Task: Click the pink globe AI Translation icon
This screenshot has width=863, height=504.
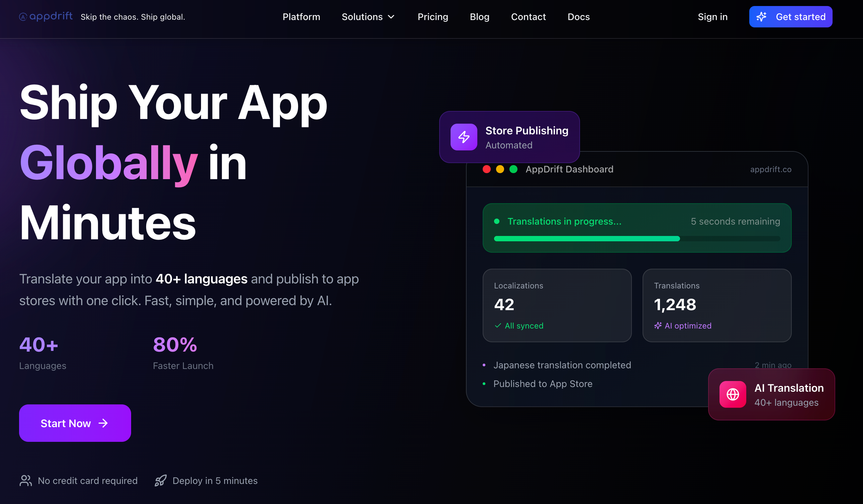Action: pyautogui.click(x=733, y=394)
